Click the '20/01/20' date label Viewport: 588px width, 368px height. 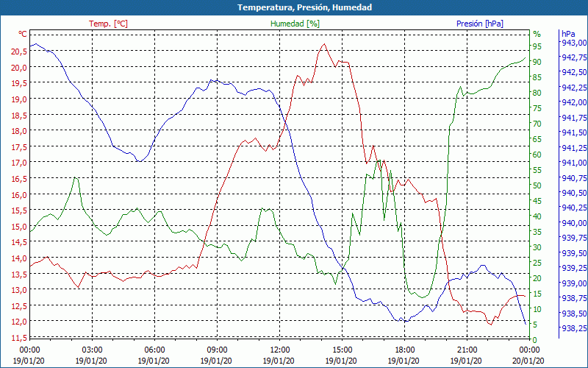coord(528,361)
